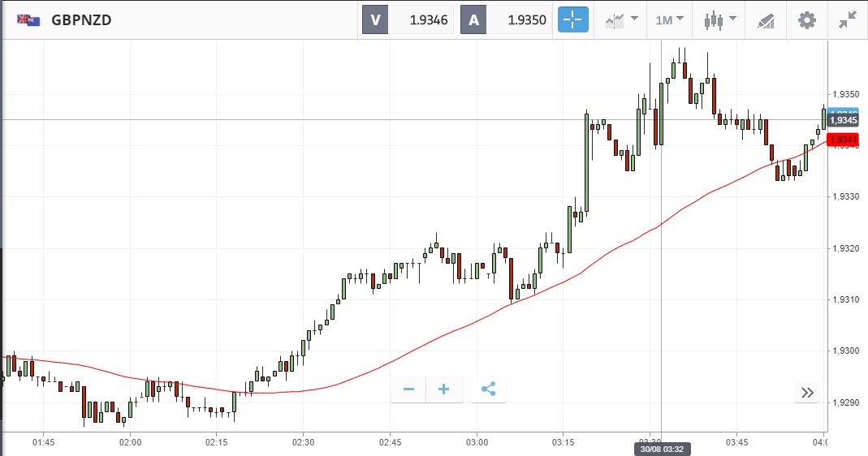Open chart settings gear
The image size is (868, 456).
coord(806,20)
